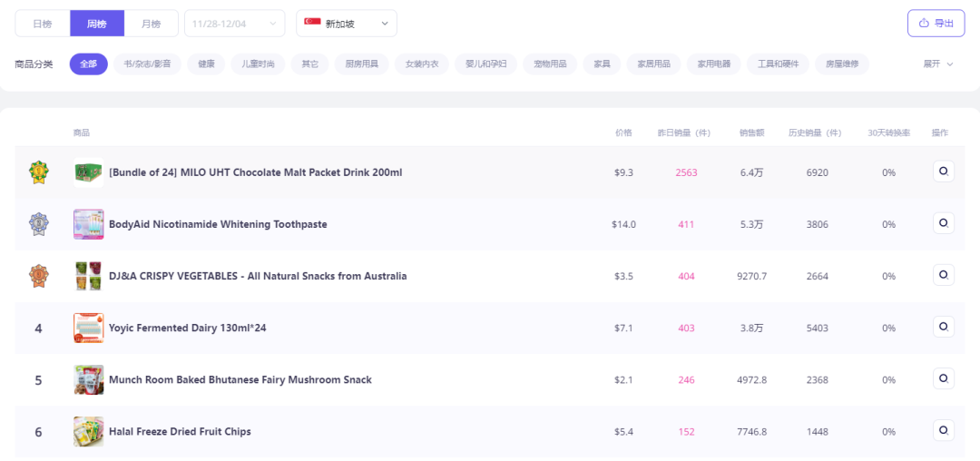Click magnifier icon for DJ&A Crispy Vegetables
Image resolution: width=980 pixels, height=461 pixels.
[943, 275]
